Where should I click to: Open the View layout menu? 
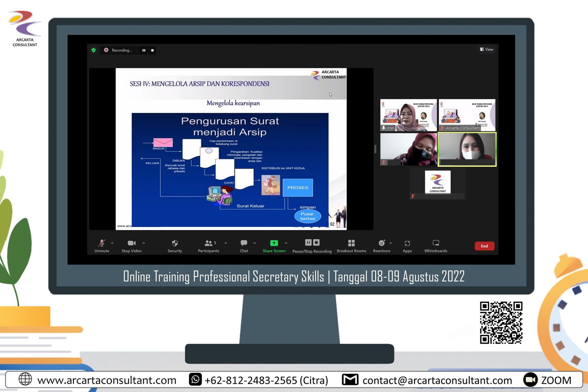point(487,50)
